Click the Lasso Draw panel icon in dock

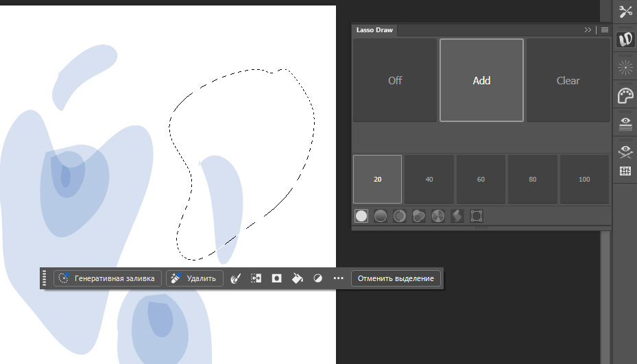click(625, 40)
